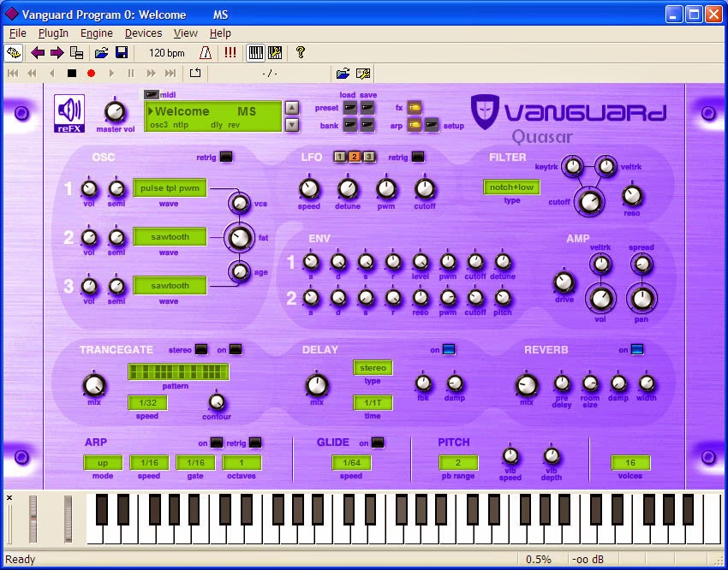
Task: Click the transport settings wrench icon
Action: tap(363, 74)
